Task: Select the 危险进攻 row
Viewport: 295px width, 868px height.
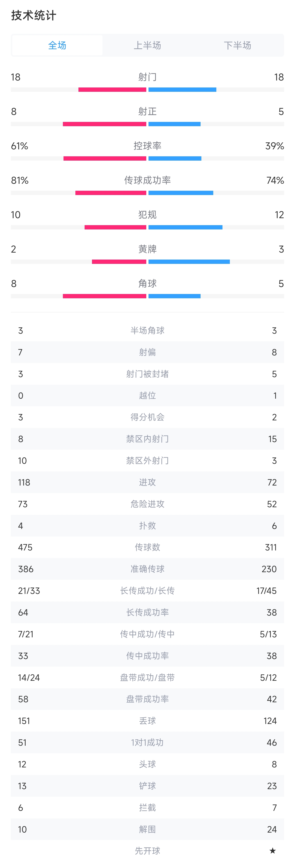Action: 147,504
